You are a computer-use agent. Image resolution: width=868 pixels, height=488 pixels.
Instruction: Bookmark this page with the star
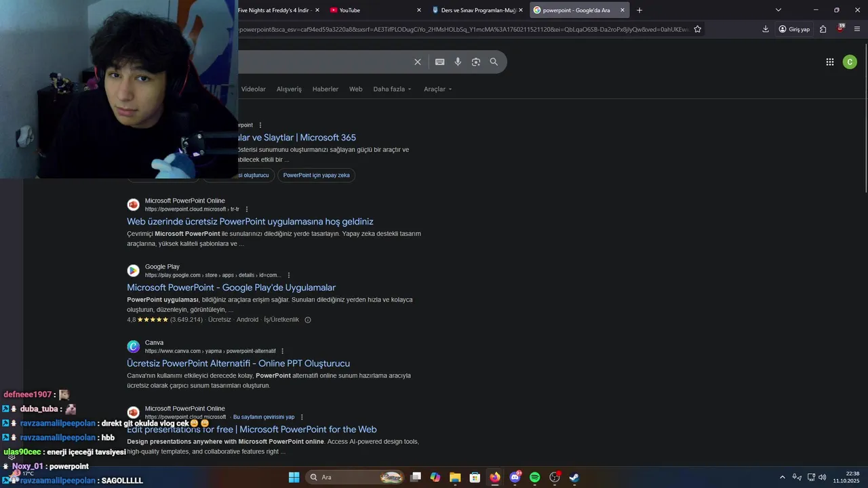(697, 29)
